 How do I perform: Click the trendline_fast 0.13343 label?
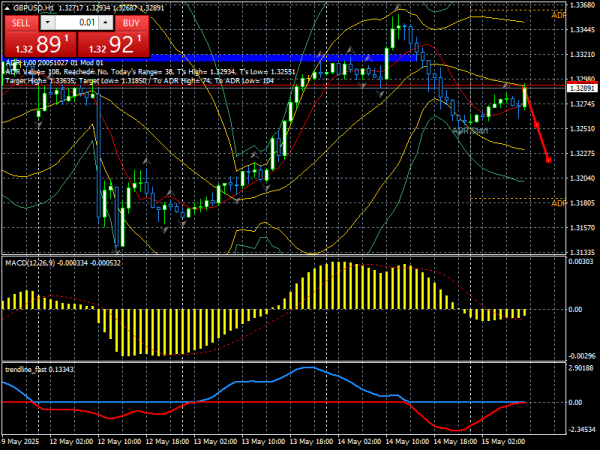coord(39,369)
